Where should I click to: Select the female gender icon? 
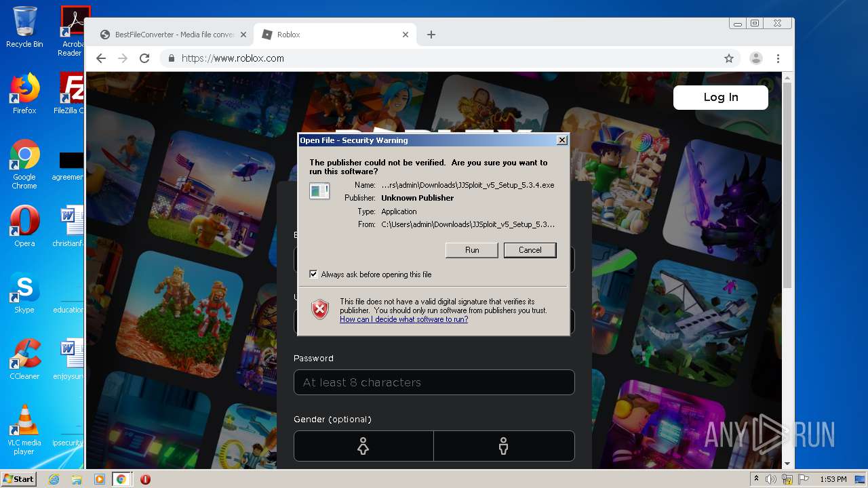point(363,446)
